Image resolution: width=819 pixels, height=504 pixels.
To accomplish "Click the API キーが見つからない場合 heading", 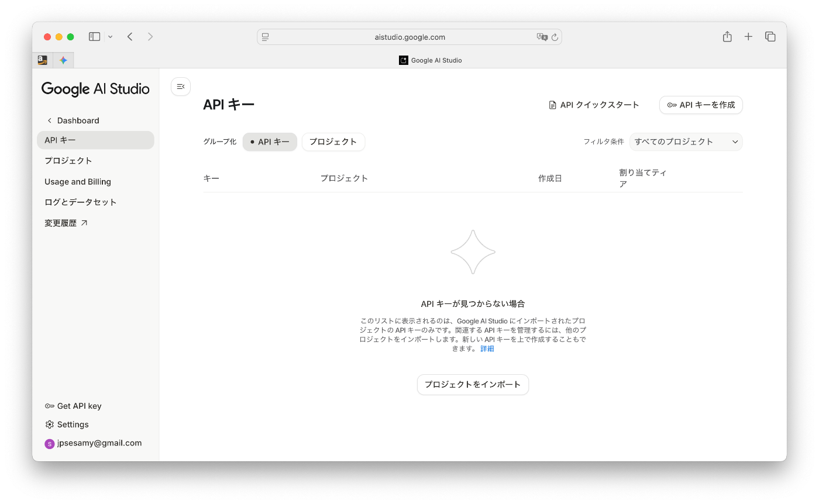I will coord(473,304).
